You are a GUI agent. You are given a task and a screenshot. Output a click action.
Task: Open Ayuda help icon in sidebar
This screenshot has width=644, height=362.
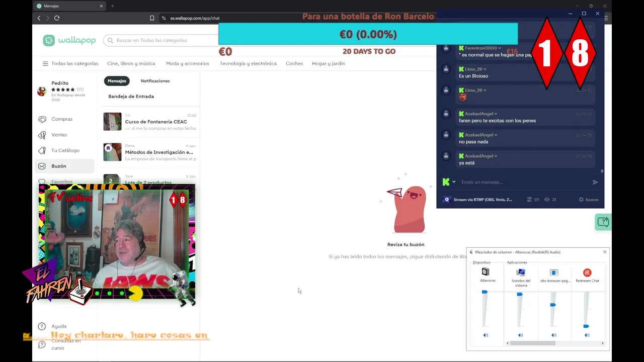coord(42,326)
